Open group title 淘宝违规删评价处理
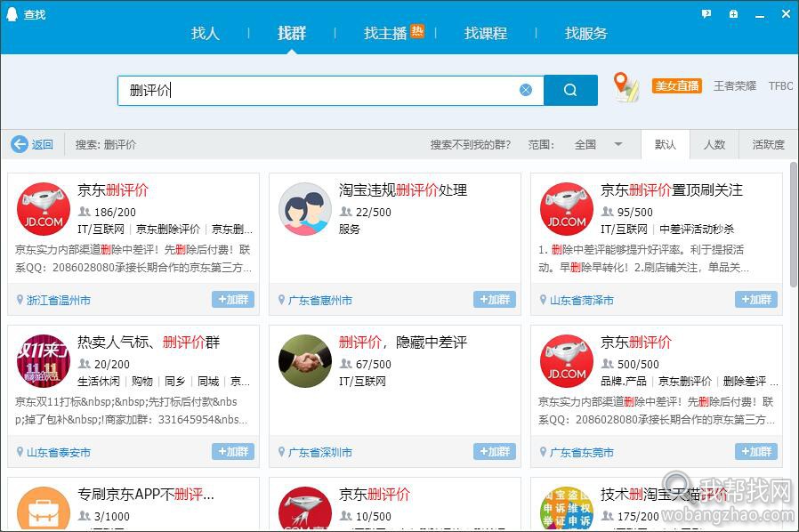This screenshot has width=799, height=532. coord(402,190)
